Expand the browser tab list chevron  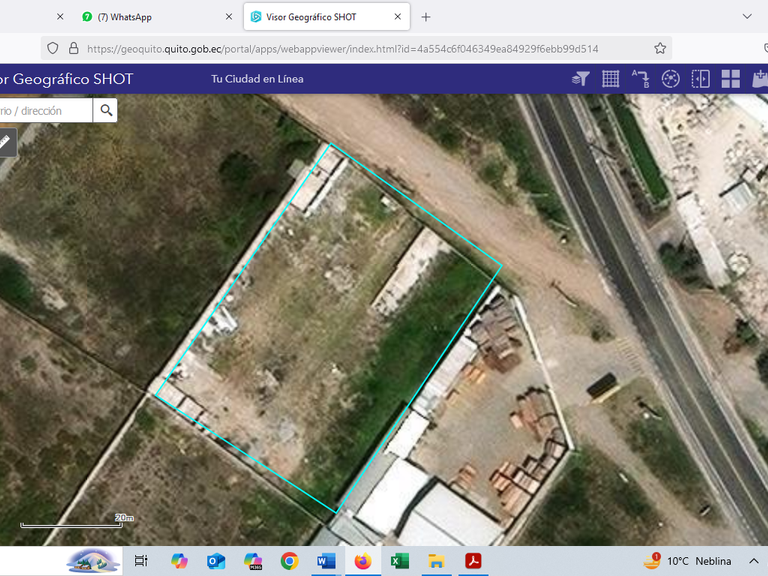747,17
